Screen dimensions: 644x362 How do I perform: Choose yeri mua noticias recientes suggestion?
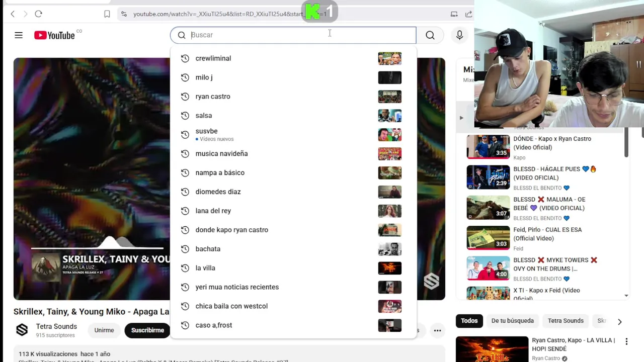click(x=293, y=287)
